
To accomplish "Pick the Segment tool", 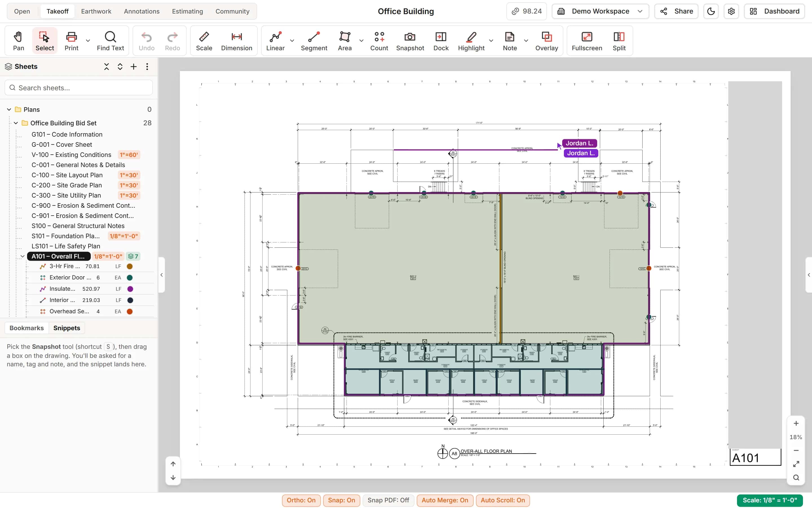I will pyautogui.click(x=314, y=41).
